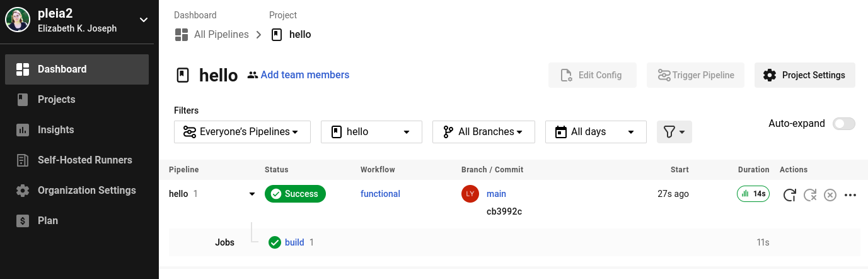Image resolution: width=868 pixels, height=279 pixels.
Task: Click rerun from failed icon
Action: (810, 195)
